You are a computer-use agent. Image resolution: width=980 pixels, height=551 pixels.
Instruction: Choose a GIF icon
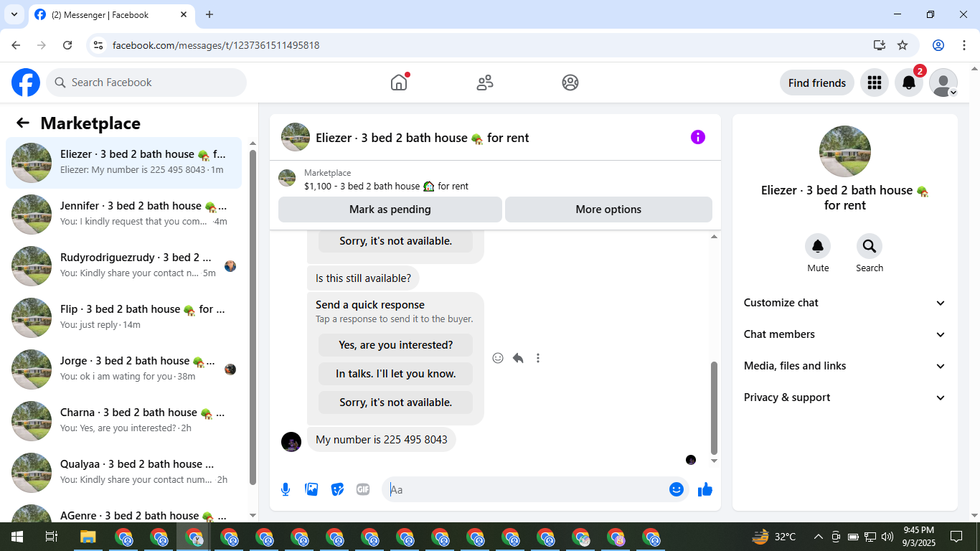tap(363, 489)
